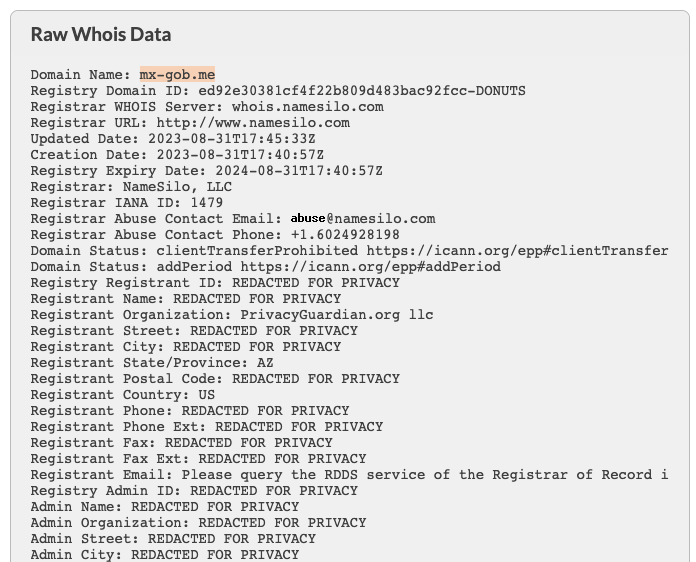Viewport: 696px width, 562px height.
Task: Click the Updated Date line
Action: [173, 139]
